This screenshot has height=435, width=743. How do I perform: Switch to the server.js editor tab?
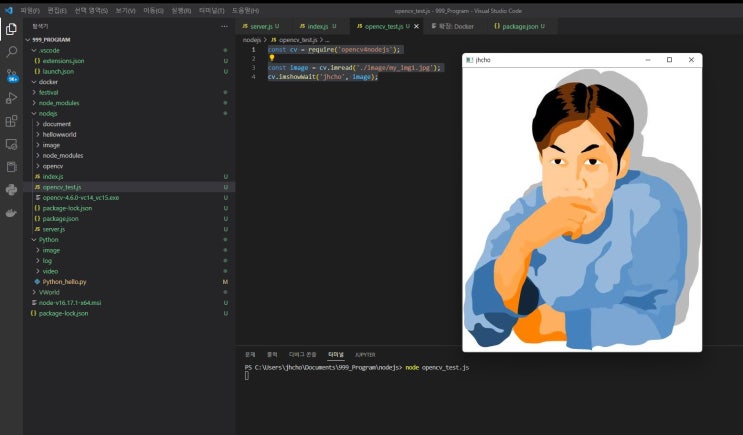pos(260,26)
